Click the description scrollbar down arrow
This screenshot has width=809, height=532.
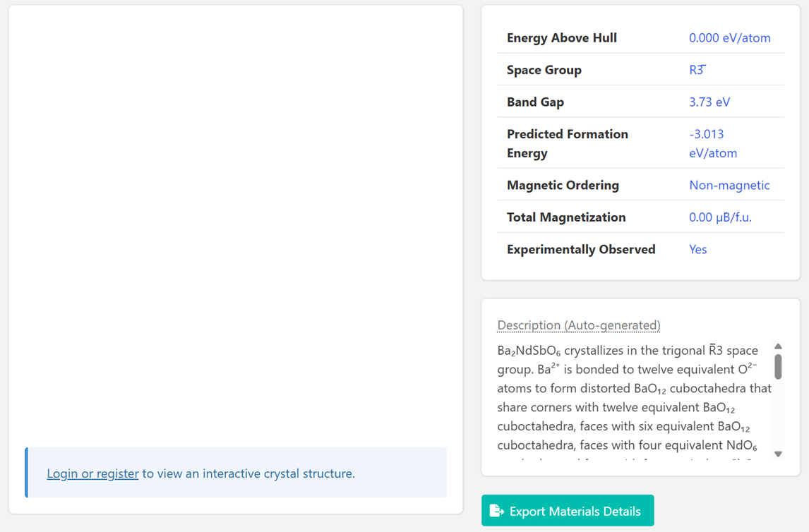click(778, 454)
